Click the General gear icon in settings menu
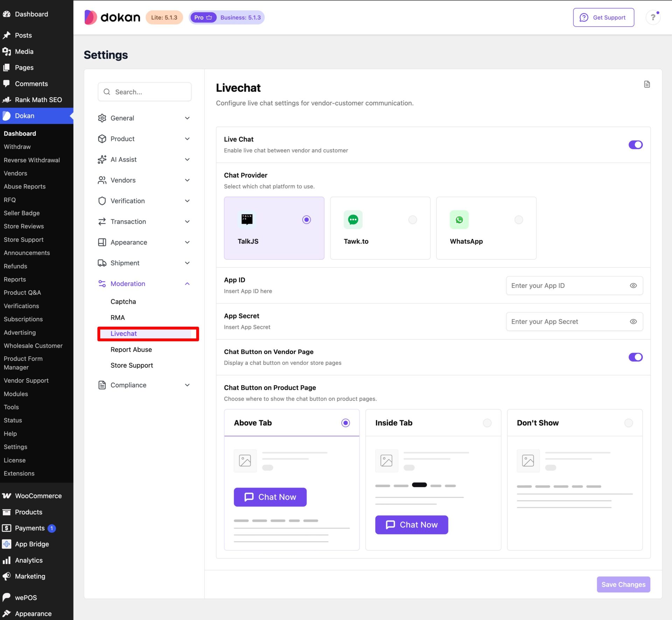The height and width of the screenshot is (620, 672). [102, 118]
